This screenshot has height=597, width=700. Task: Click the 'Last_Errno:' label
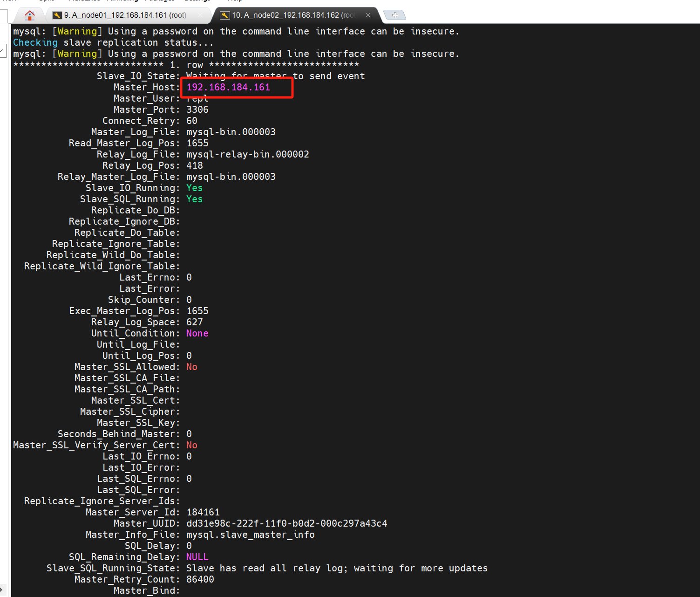[150, 277]
